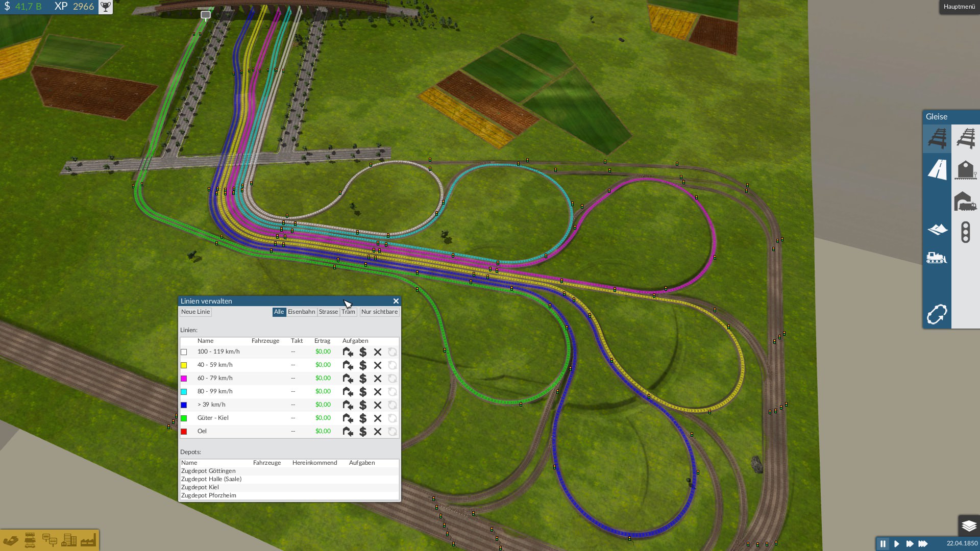
Task: Click the dollar icon for Güter - Kiel line
Action: [x=363, y=418]
